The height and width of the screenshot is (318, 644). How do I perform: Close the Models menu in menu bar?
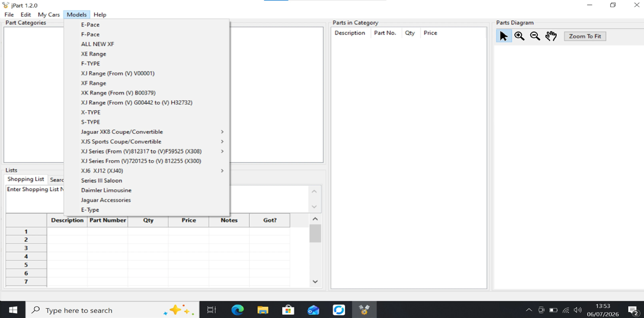click(x=77, y=15)
